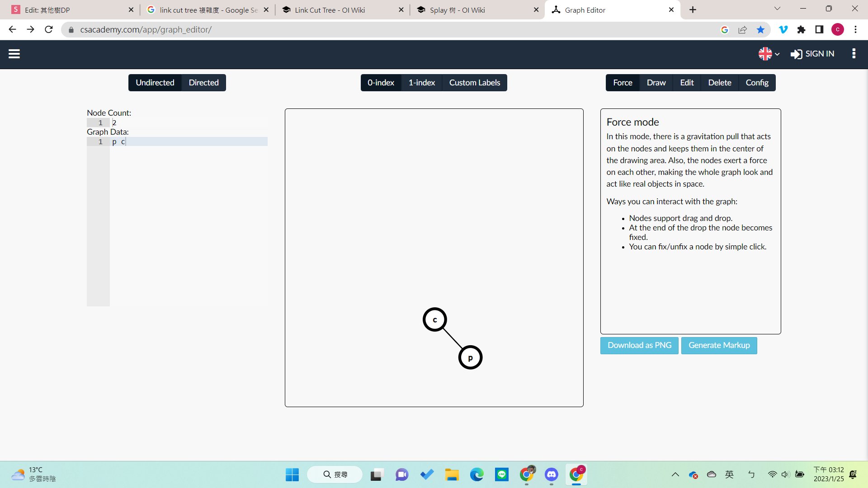The height and width of the screenshot is (488, 868).
Task: Open the browser extensions puzzle icon
Action: (801, 30)
